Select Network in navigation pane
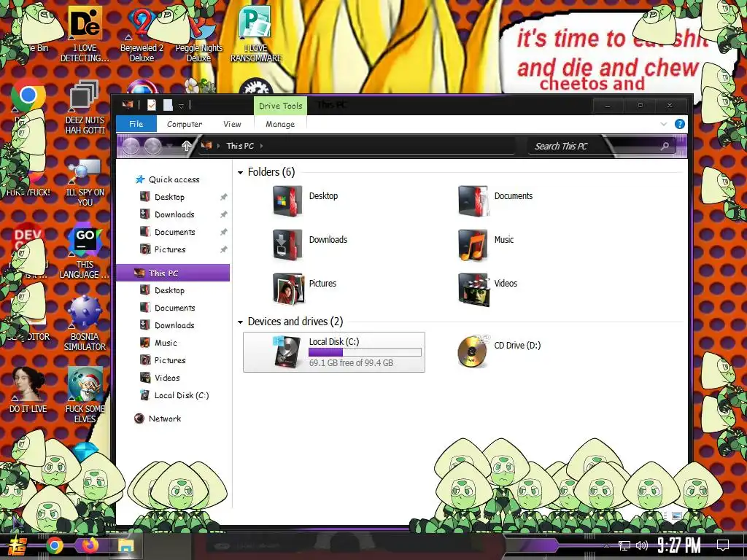This screenshot has height=560, width=747. click(x=164, y=419)
